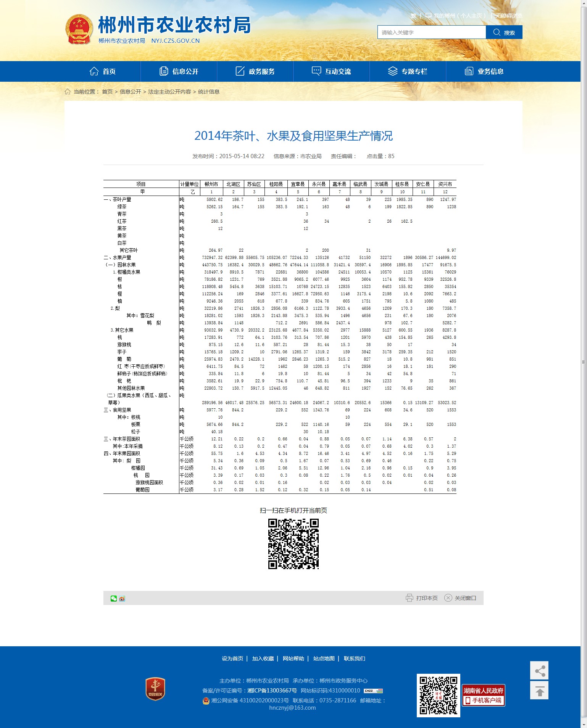587x728 pixels.
Task: Click the home icon in navigation bar
Action: point(94,71)
